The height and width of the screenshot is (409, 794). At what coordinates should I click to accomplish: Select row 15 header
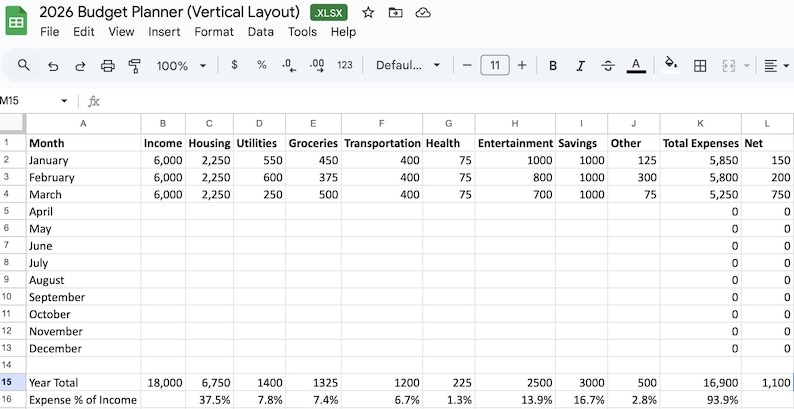(x=13, y=382)
